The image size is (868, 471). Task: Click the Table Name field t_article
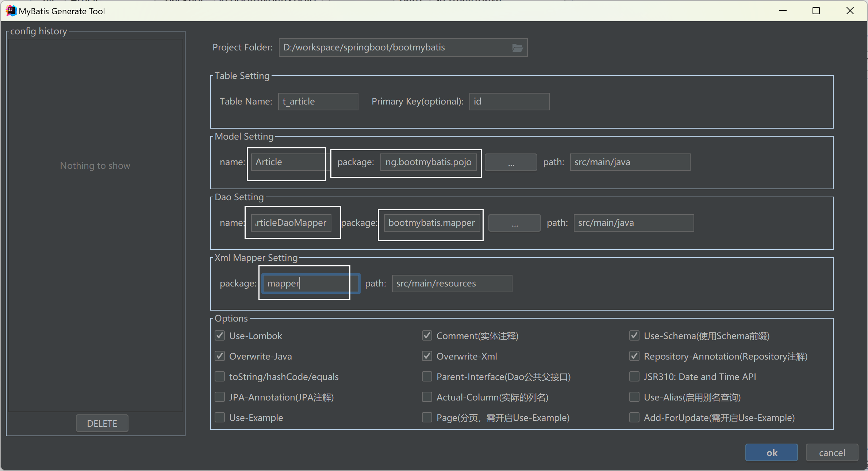pyautogui.click(x=318, y=101)
